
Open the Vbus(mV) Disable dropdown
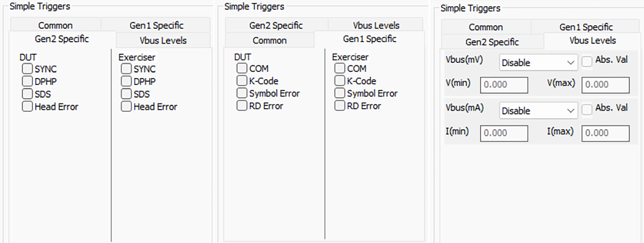(x=538, y=63)
